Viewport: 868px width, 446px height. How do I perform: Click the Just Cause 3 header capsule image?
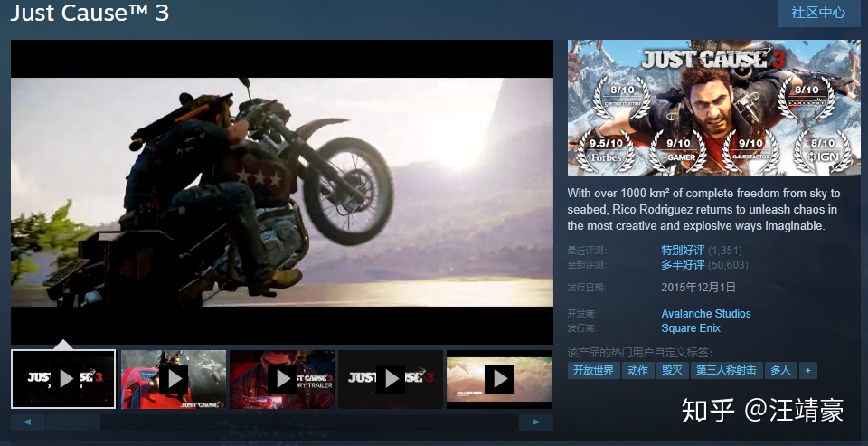click(713, 108)
